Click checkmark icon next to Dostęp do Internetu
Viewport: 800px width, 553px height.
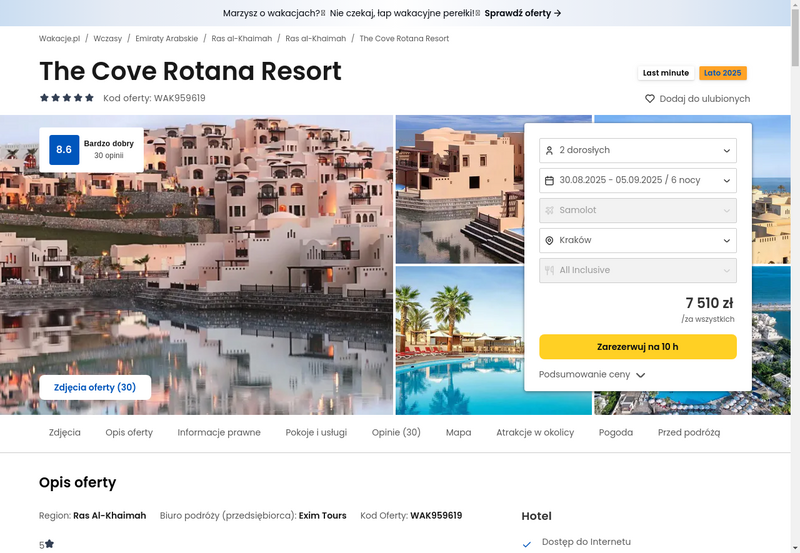(527, 544)
